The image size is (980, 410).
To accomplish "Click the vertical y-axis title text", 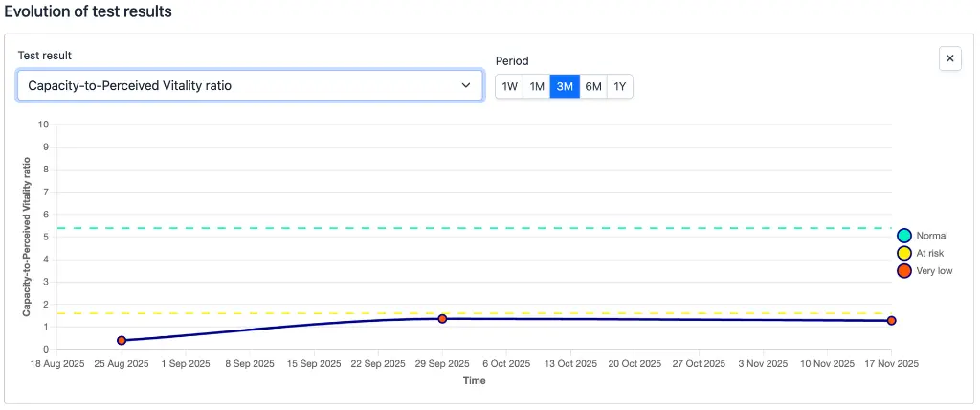I will (28, 237).
